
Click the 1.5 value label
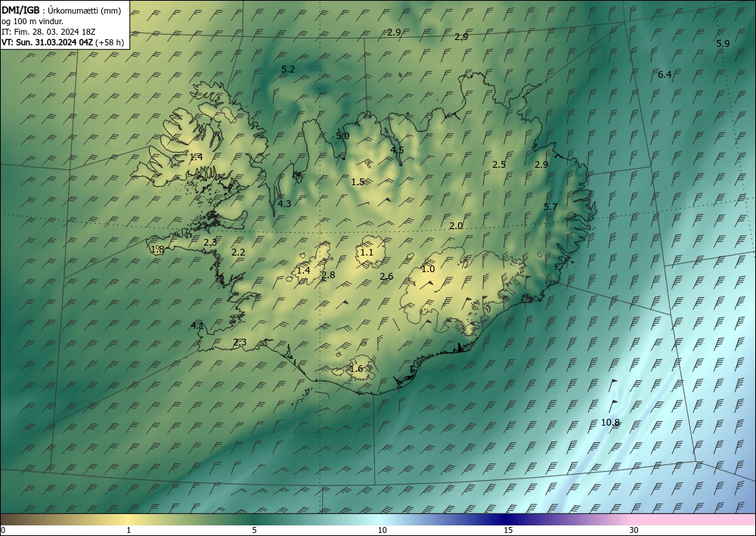[x=358, y=181]
